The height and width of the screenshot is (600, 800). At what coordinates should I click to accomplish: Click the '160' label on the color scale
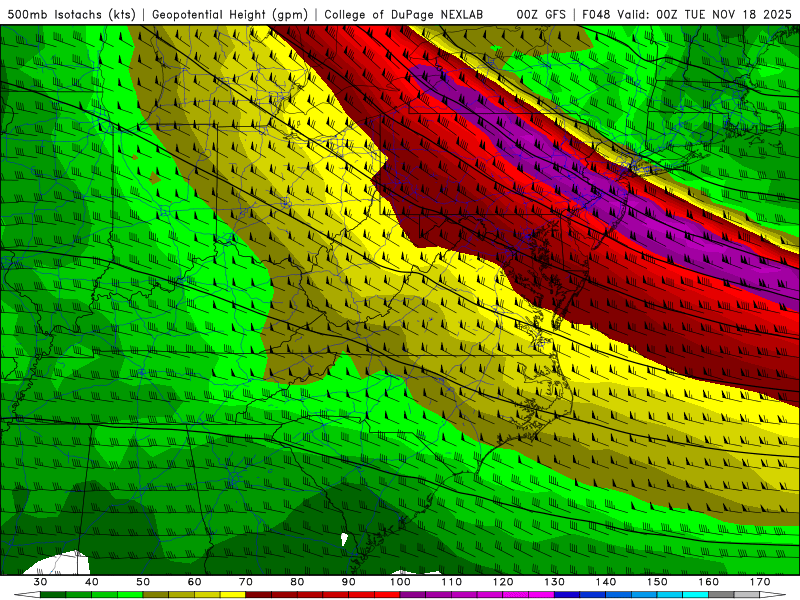pos(709,582)
